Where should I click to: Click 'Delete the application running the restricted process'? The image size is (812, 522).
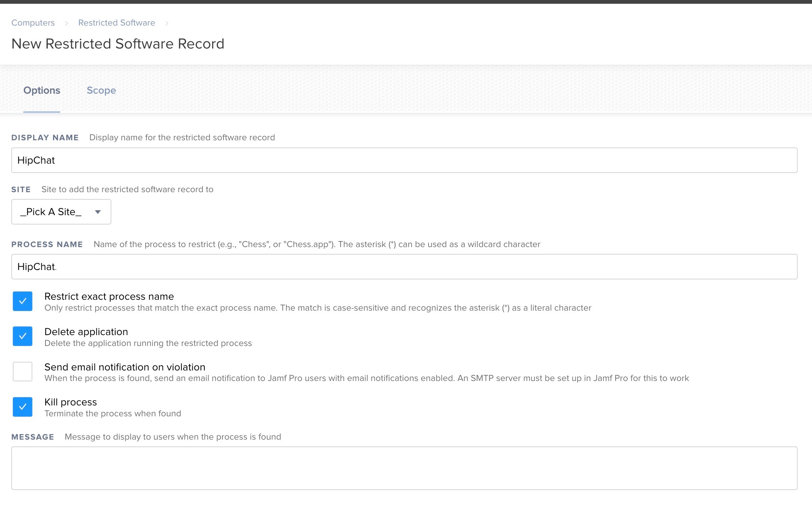pos(148,343)
